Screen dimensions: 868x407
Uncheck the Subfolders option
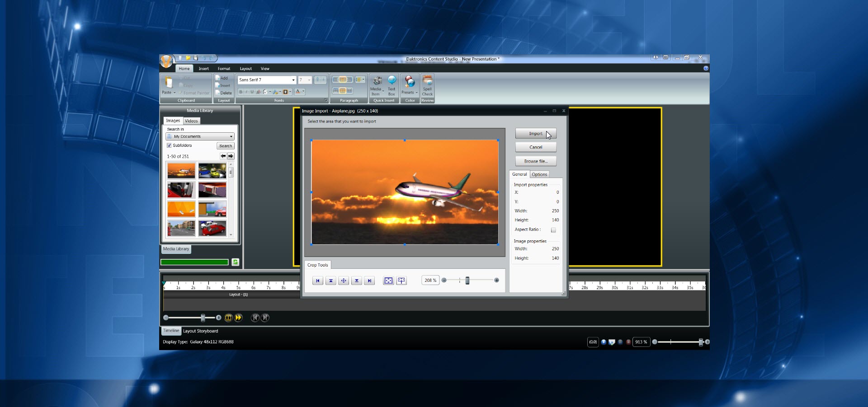(x=168, y=145)
